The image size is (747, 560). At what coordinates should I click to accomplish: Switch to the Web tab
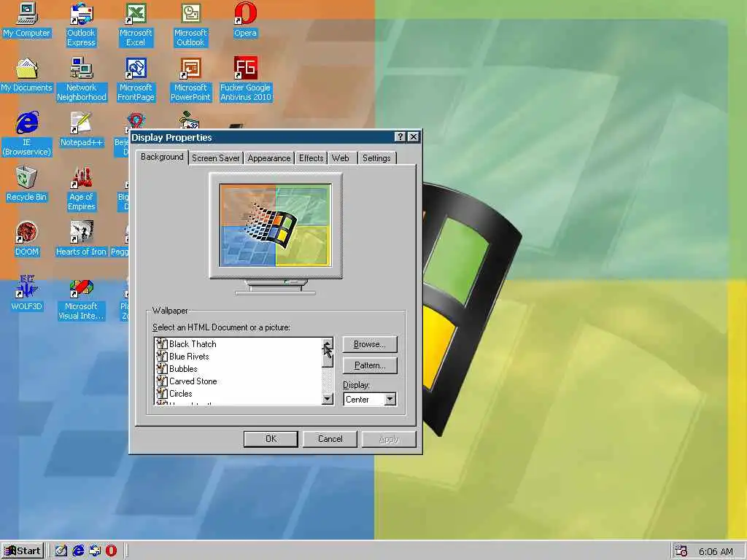pos(341,158)
